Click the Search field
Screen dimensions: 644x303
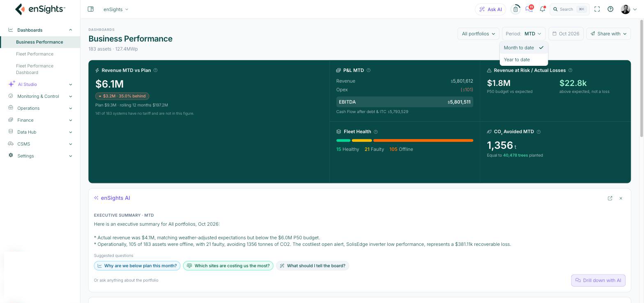pos(569,9)
